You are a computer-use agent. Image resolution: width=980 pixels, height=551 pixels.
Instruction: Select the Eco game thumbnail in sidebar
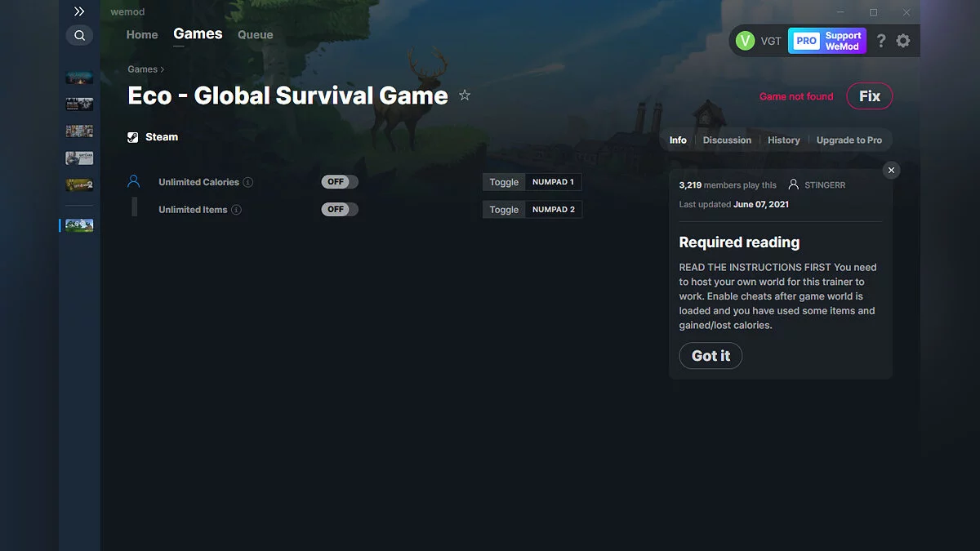coord(79,225)
